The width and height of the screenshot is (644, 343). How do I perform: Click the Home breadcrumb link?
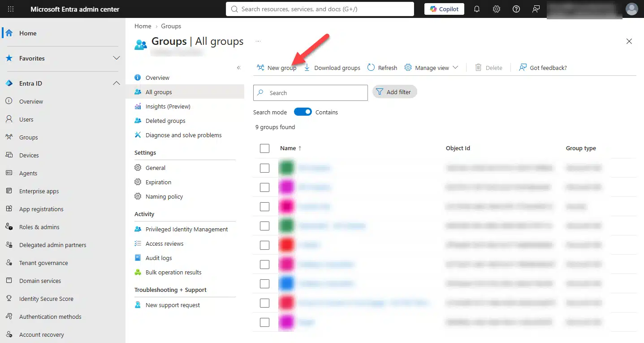click(x=143, y=26)
